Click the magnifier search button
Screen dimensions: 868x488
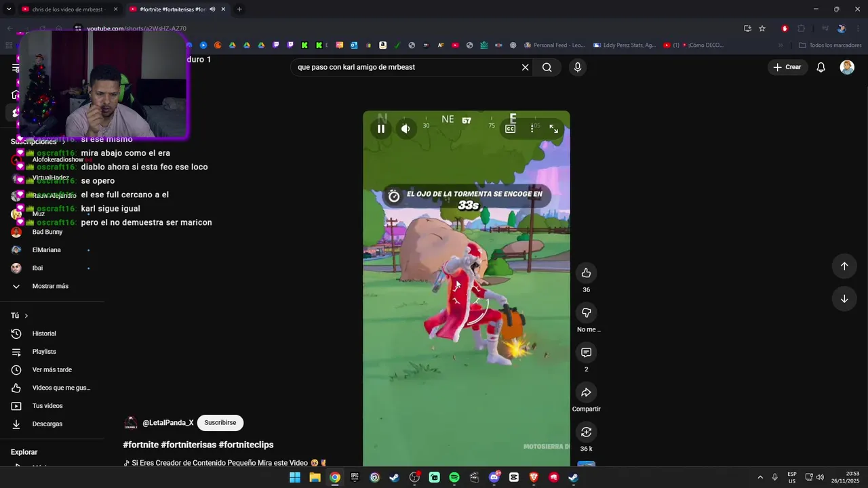coord(547,67)
